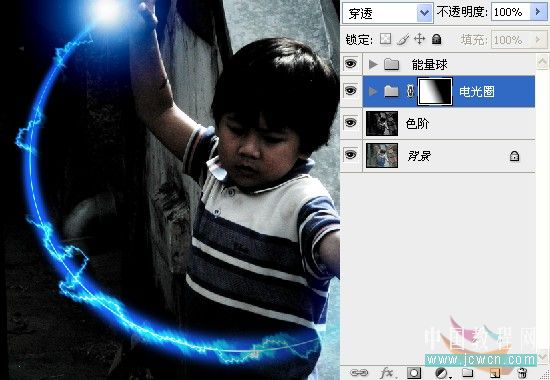Expand the 电光圈 group triangle
The width and height of the screenshot is (550, 380).
coord(373,92)
